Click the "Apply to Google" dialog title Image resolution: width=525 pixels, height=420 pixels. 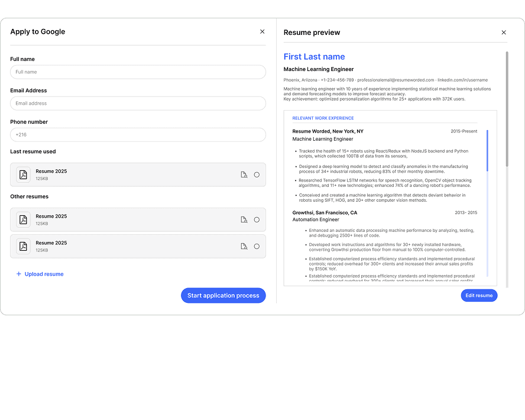pos(37,32)
